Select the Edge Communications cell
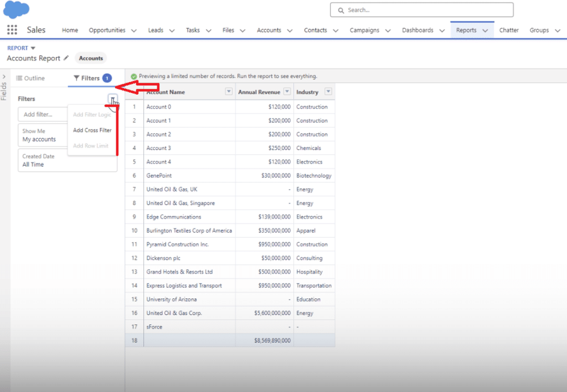 pyautogui.click(x=189, y=216)
